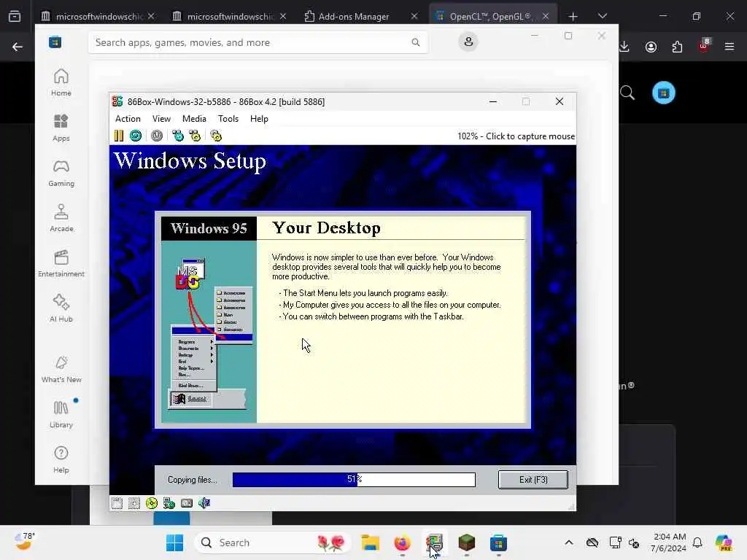Click the Microsoft Store logo icon
This screenshot has width=747, height=560.
pos(55,42)
